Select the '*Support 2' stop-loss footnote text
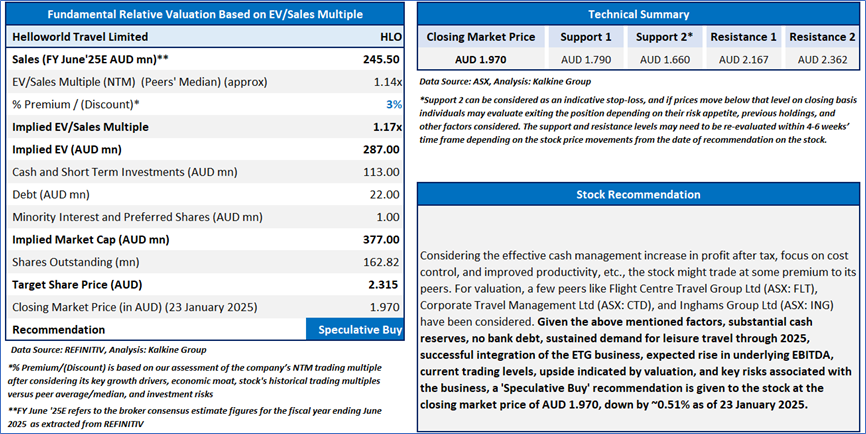This screenshot has width=866, height=434. tap(638, 120)
